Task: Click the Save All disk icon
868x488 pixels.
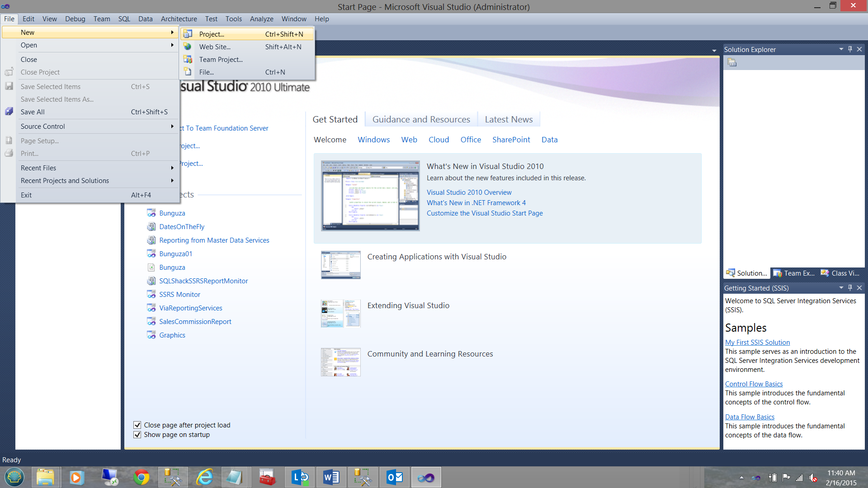Action: pos(9,112)
